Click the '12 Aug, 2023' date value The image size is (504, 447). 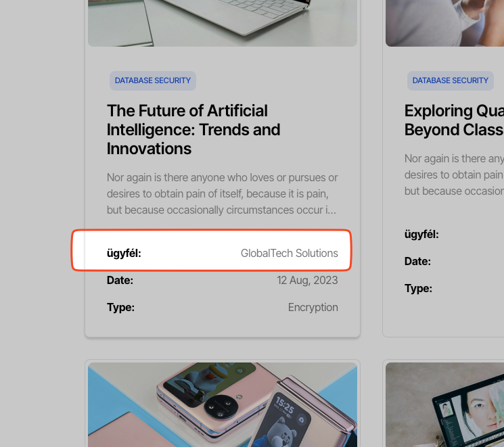click(x=307, y=280)
